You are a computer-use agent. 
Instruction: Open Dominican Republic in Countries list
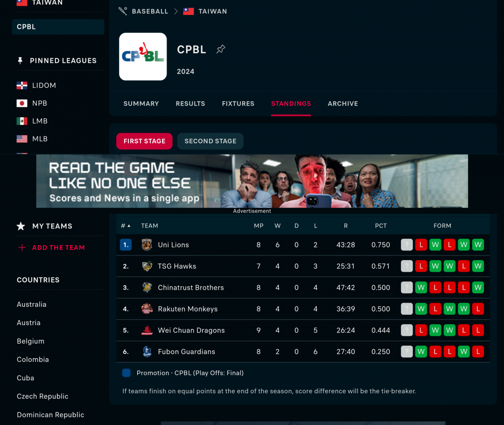pyautogui.click(x=50, y=415)
